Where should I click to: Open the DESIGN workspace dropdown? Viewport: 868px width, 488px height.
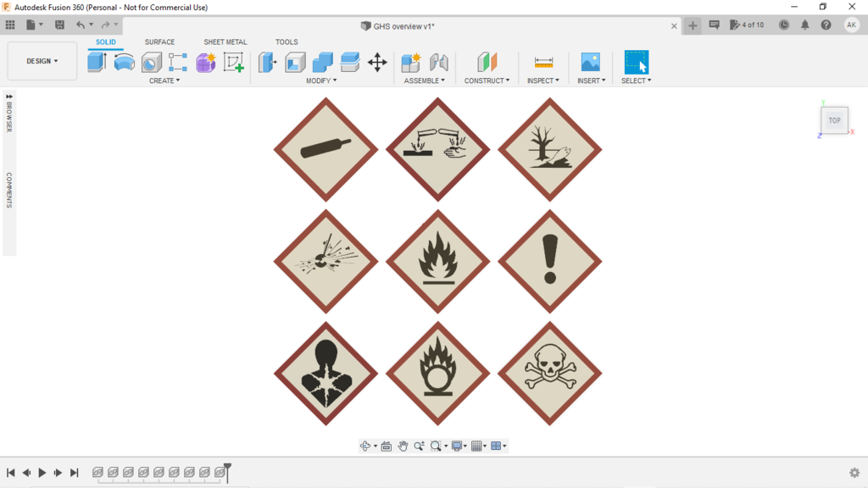pos(42,61)
